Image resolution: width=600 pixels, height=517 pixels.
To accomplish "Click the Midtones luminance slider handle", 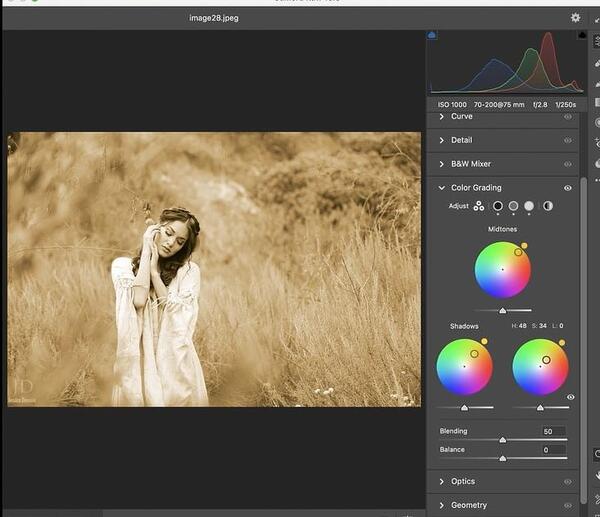I will click(503, 310).
